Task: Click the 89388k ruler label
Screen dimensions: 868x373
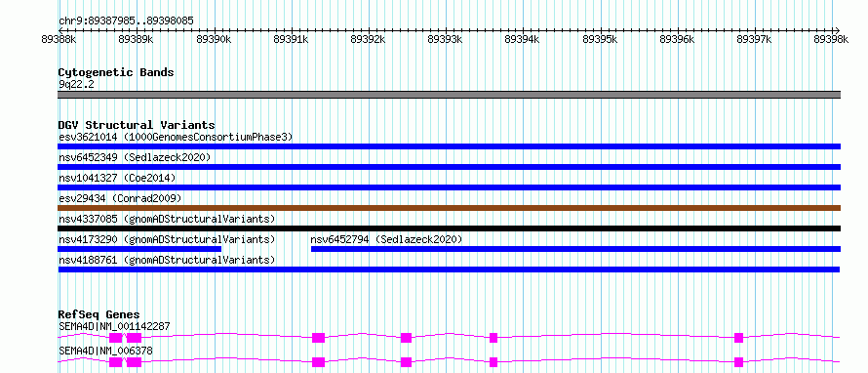Action: [x=59, y=39]
